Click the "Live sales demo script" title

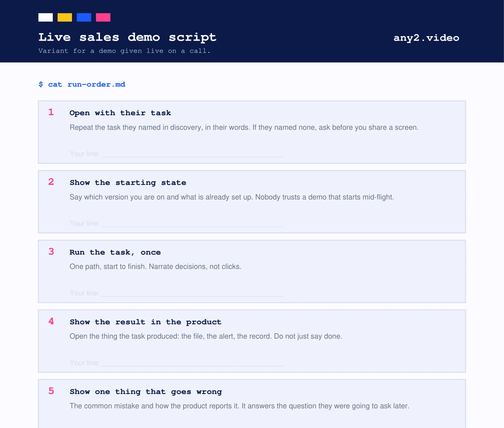[x=127, y=37]
